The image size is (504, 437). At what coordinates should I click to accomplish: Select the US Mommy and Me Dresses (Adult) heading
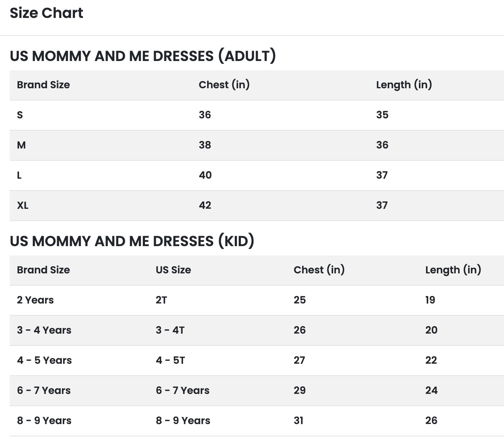[x=143, y=56]
